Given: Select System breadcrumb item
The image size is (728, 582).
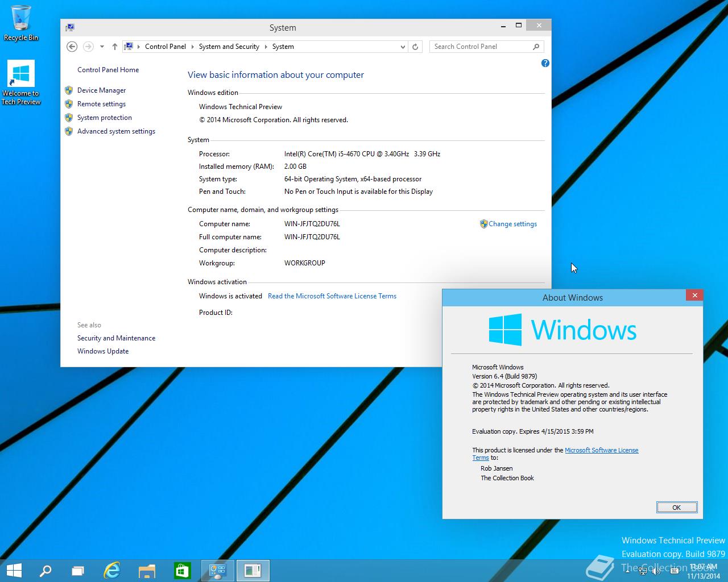Looking at the screenshot, I should coord(283,47).
